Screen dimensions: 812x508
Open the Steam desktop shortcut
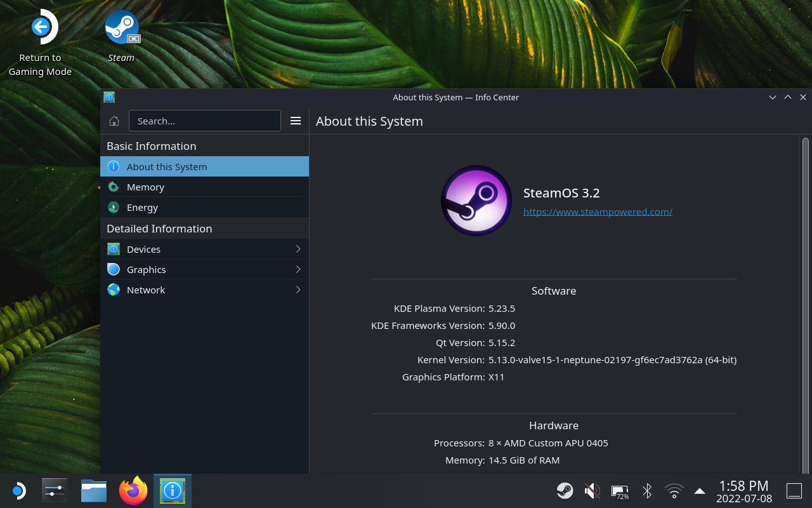121,36
